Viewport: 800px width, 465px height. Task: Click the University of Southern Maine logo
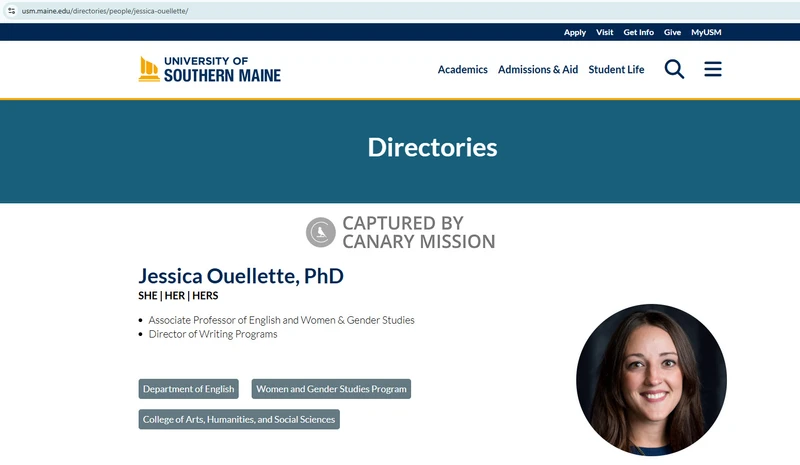(210, 69)
